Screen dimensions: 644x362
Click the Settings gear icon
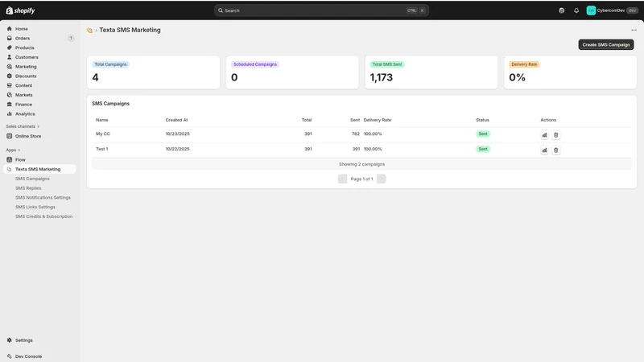10,340
